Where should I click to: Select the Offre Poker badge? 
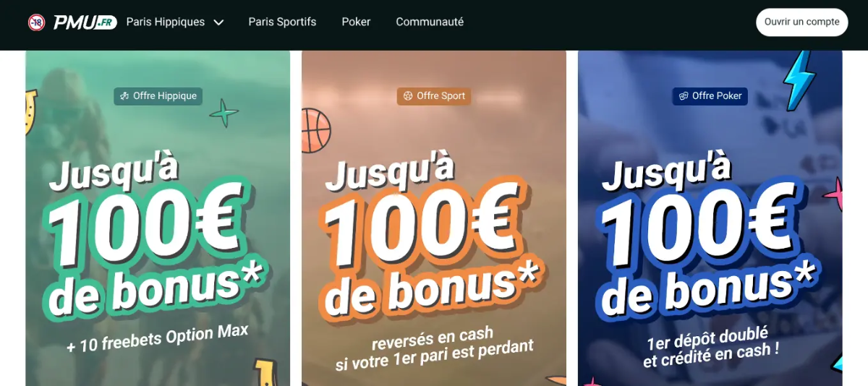710,96
